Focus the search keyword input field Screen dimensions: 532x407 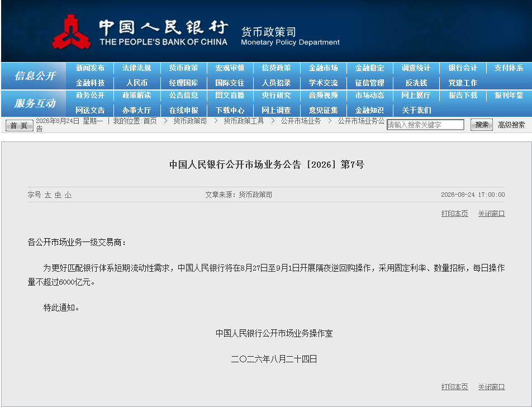click(425, 125)
